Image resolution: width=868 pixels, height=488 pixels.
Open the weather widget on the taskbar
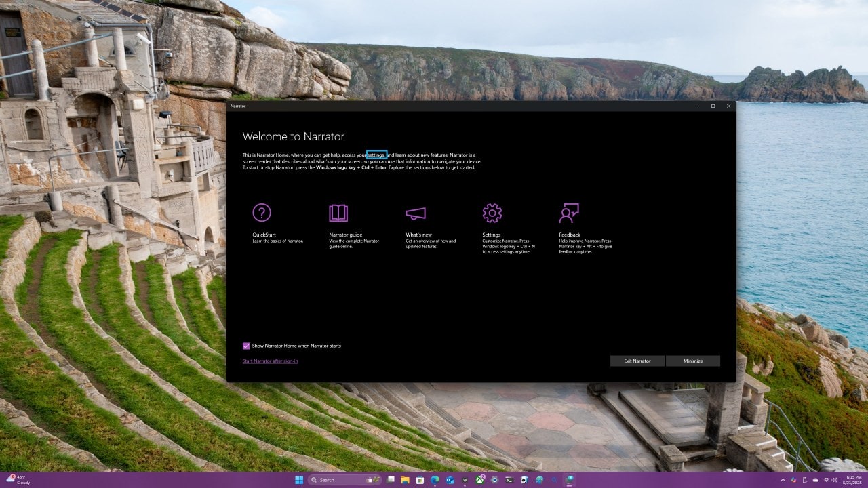pyautogui.click(x=20, y=479)
